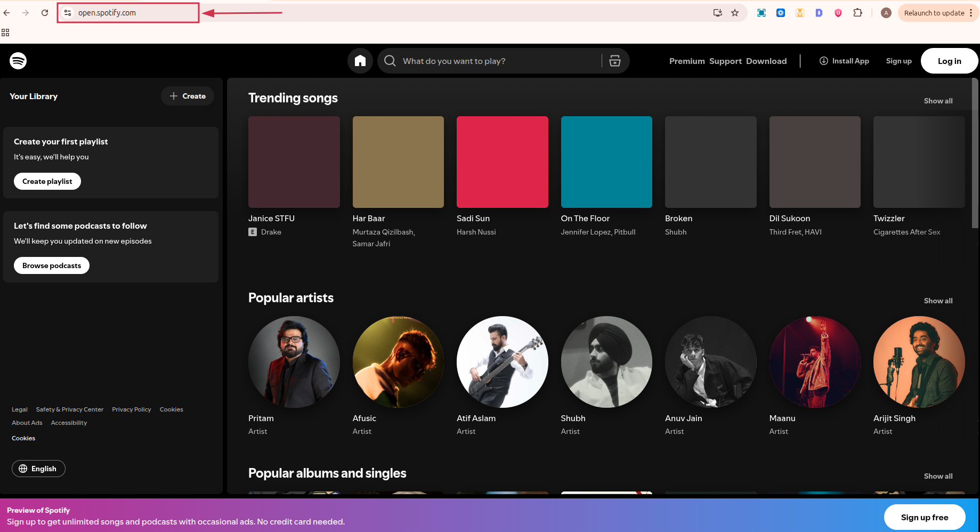Screen dimensions: 980x532
Task: Click the yellow M extension icon
Action: point(800,13)
